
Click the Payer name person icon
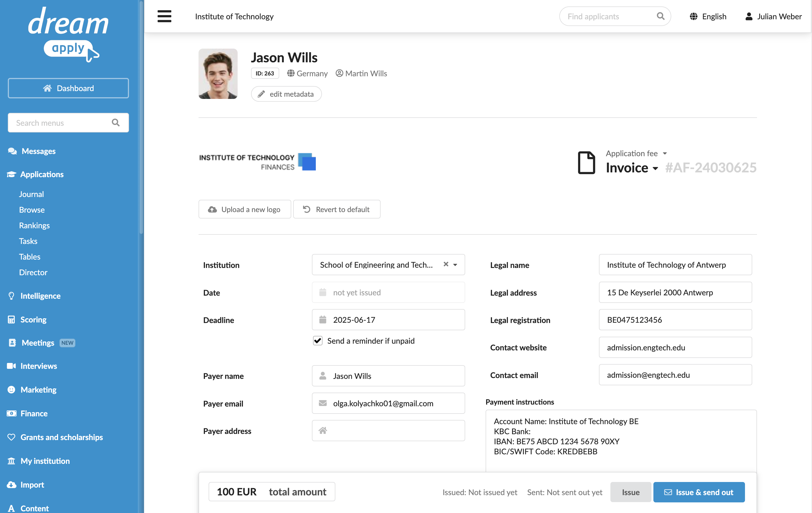coord(323,376)
